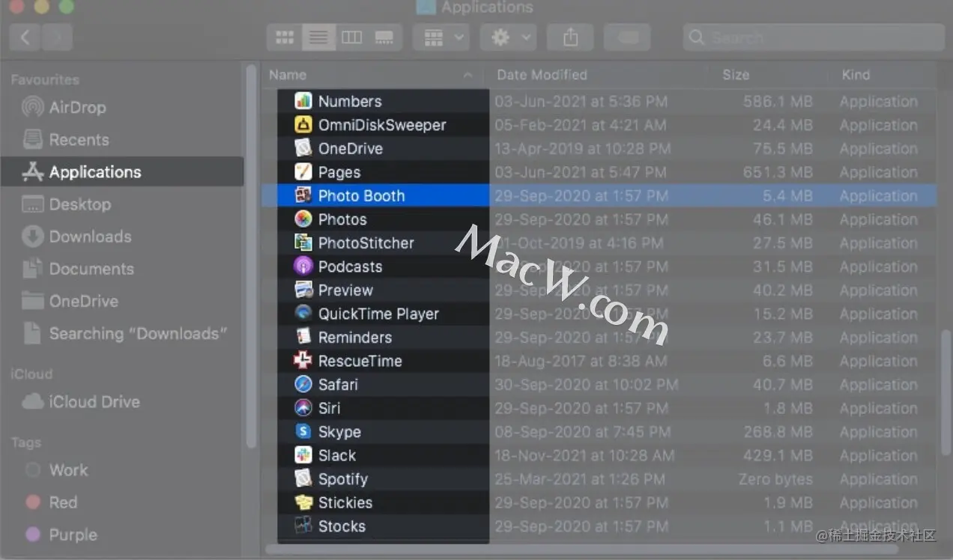Select the Red tag in sidebar
The width and height of the screenshot is (953, 560).
(63, 502)
